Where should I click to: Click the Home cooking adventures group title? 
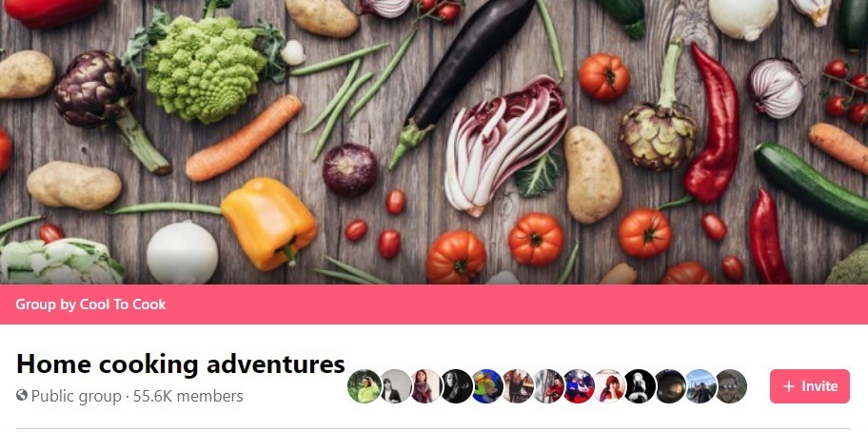[x=181, y=363]
